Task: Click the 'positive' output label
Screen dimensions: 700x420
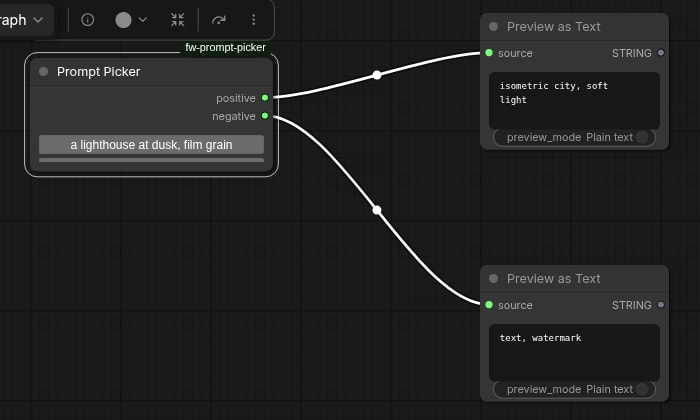Action: tap(236, 98)
